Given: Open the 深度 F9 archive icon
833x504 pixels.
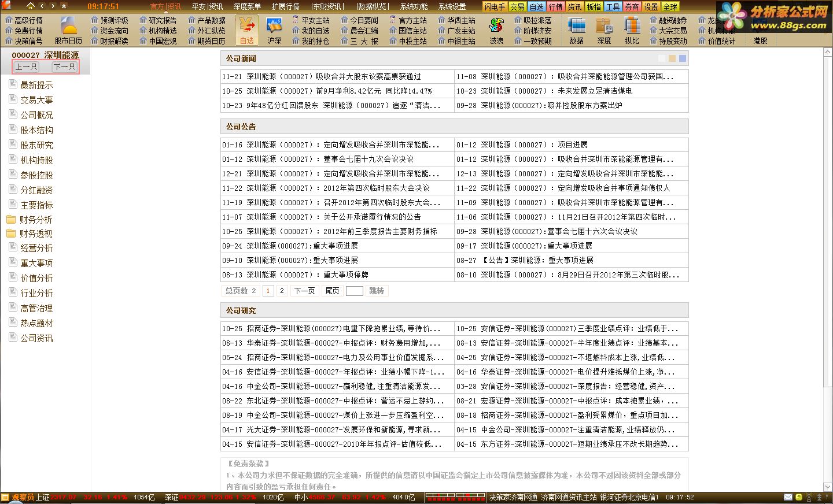Looking at the screenshot, I should click(x=604, y=31).
